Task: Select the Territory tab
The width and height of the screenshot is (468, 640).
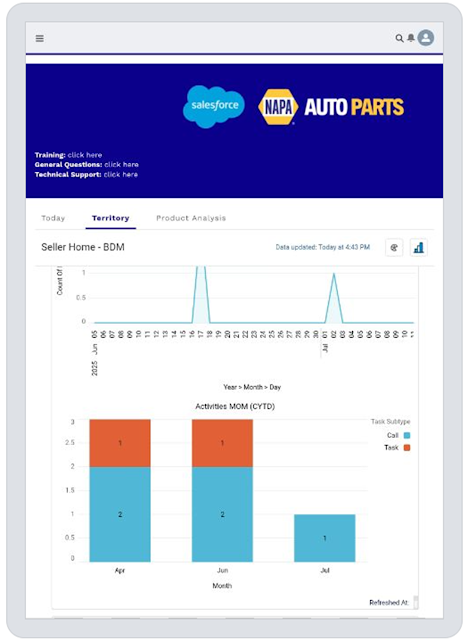Action: [x=111, y=218]
